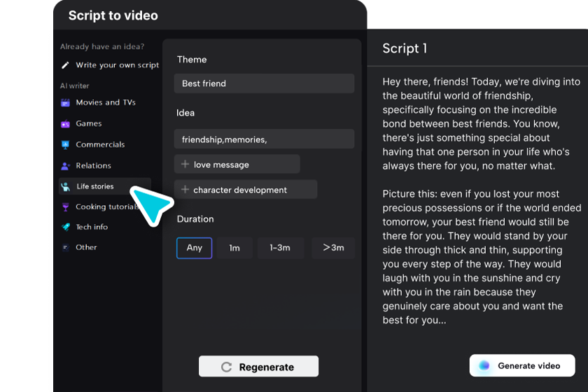Image resolution: width=588 pixels, height=392 pixels.
Task: Select the Life stories category
Action: click(x=105, y=186)
